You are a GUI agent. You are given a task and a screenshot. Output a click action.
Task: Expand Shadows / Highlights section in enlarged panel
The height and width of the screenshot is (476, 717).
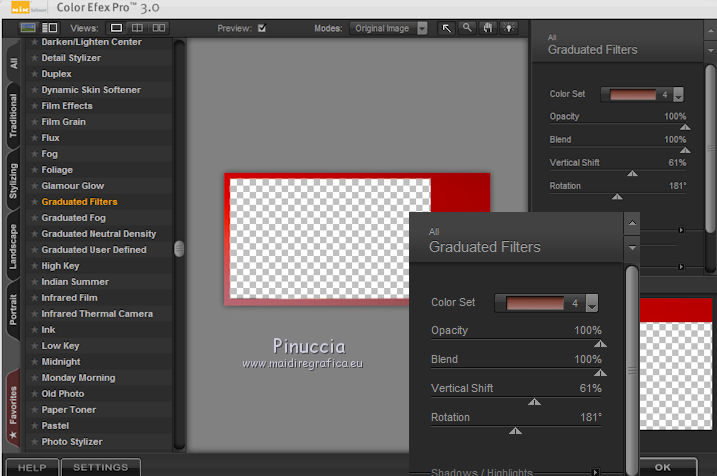[595, 472]
